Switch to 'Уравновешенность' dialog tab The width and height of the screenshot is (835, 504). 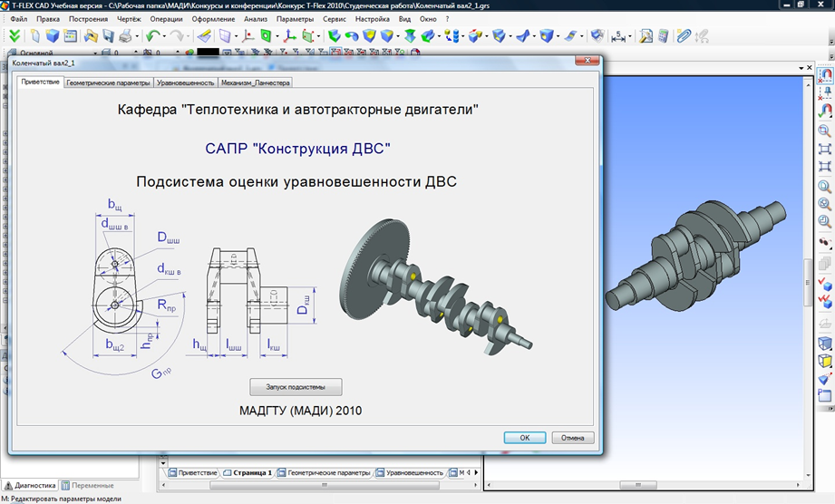[185, 83]
